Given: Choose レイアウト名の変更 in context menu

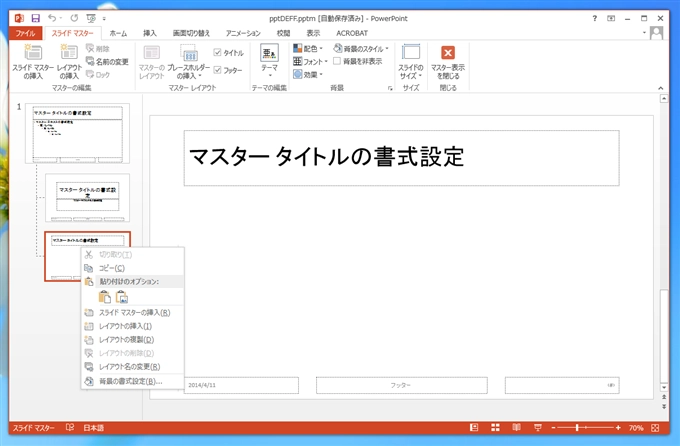Looking at the screenshot, I should point(132,367).
